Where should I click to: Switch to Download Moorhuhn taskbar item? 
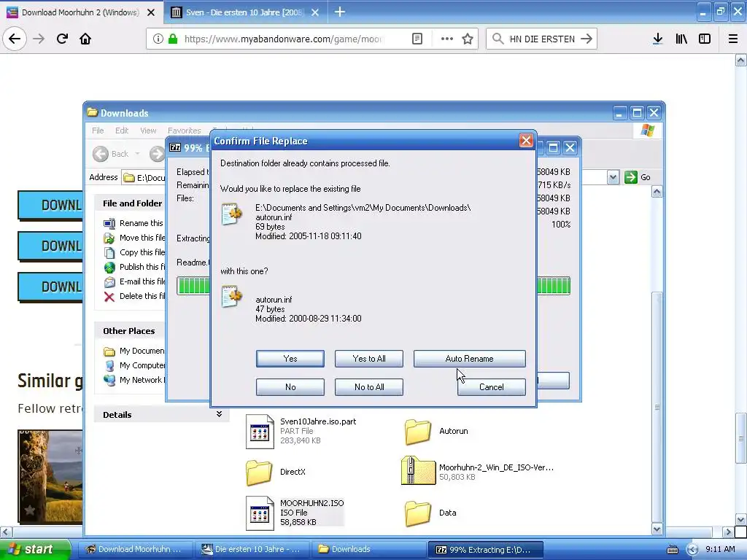tap(135, 549)
